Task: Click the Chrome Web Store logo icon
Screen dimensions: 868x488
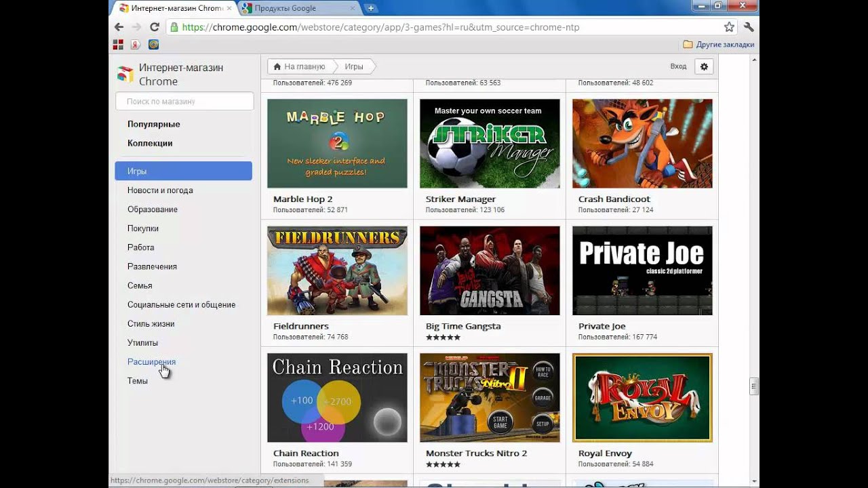Action: tap(125, 74)
